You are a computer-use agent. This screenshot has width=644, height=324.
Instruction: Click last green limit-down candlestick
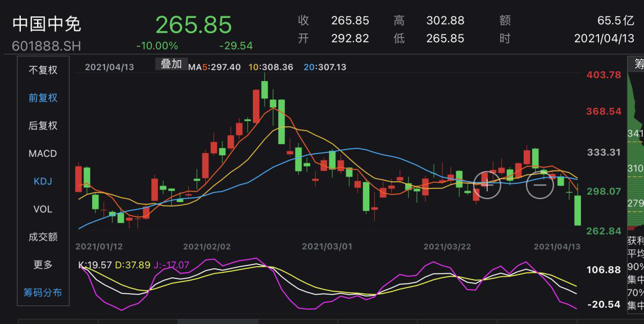pyautogui.click(x=578, y=210)
